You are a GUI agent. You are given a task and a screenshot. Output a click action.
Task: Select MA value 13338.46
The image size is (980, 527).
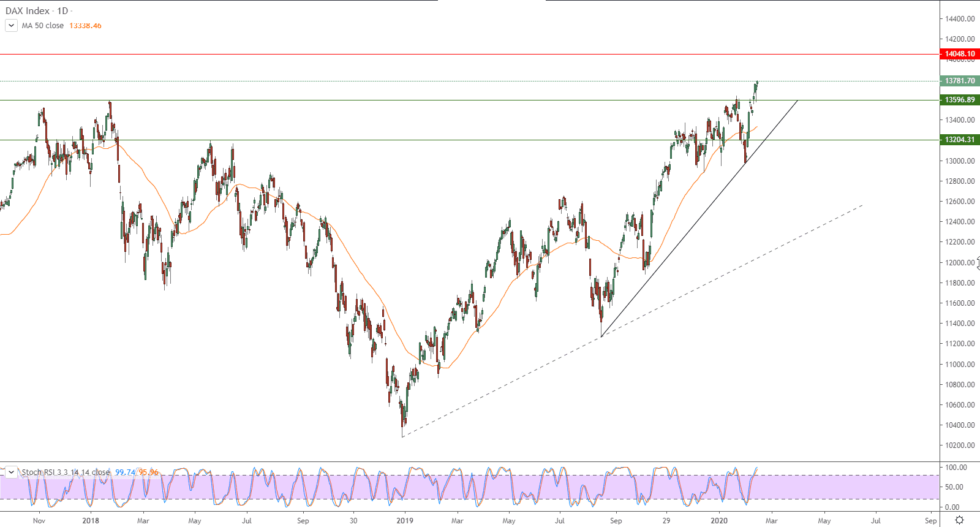pos(85,26)
